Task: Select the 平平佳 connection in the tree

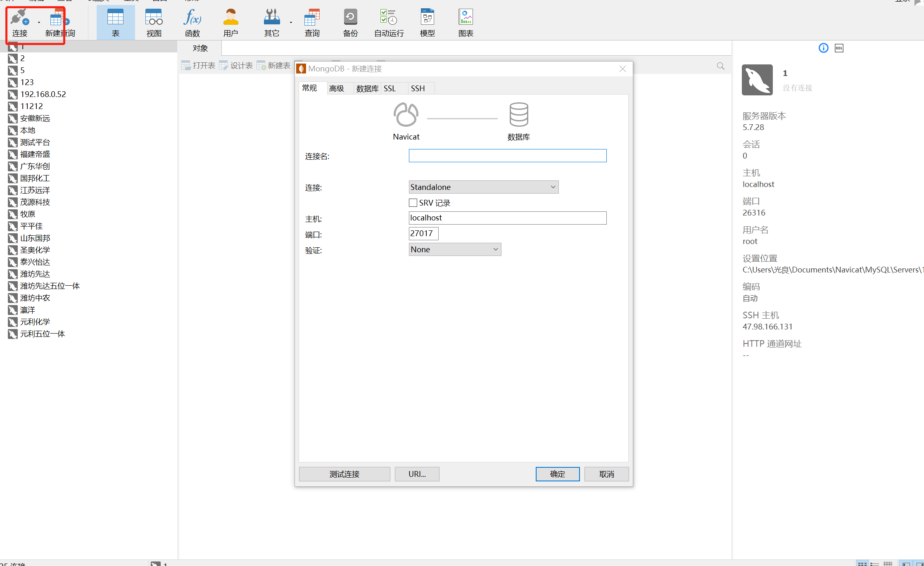Action: [x=31, y=226]
